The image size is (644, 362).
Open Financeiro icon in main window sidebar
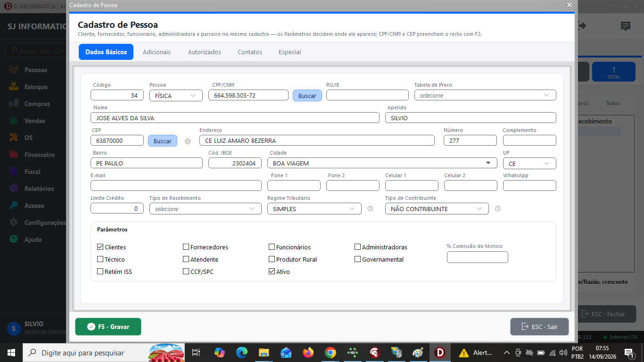tap(14, 155)
